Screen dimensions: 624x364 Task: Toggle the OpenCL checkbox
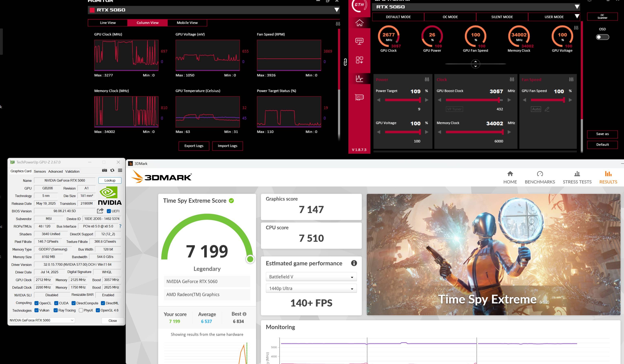pyautogui.click(x=36, y=303)
